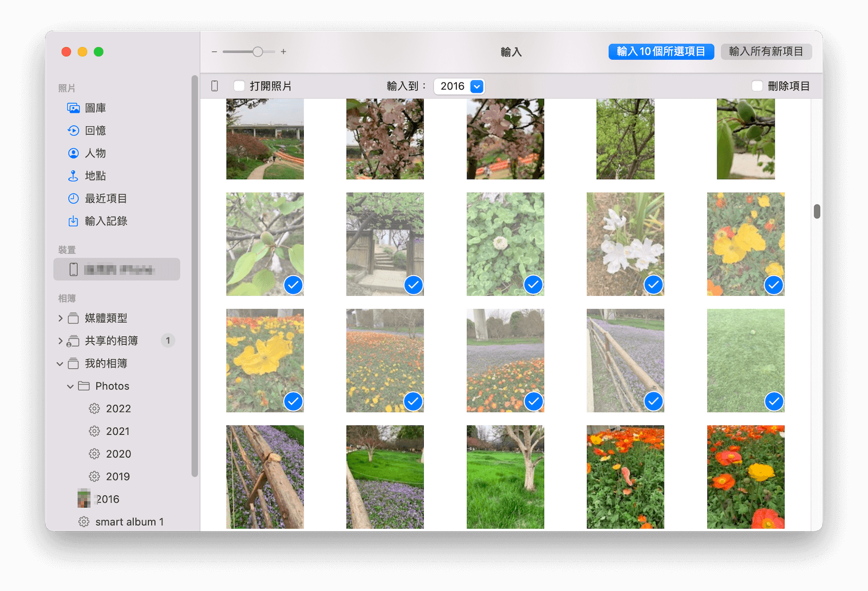Image resolution: width=868 pixels, height=591 pixels.
Task: Enable the 刪除項目 checkbox
Action: (757, 86)
